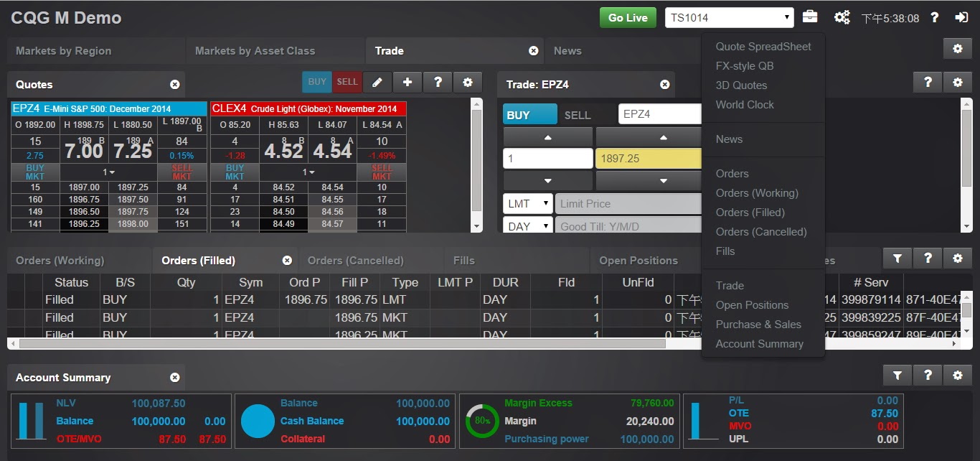Click the symbol field showing EPZ4
Image resolution: width=980 pixels, height=461 pixels.
(x=660, y=114)
